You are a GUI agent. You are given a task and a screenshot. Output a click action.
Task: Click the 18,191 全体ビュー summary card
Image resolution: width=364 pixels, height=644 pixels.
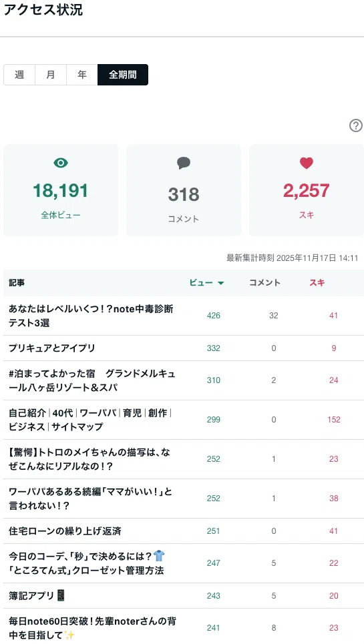61,190
